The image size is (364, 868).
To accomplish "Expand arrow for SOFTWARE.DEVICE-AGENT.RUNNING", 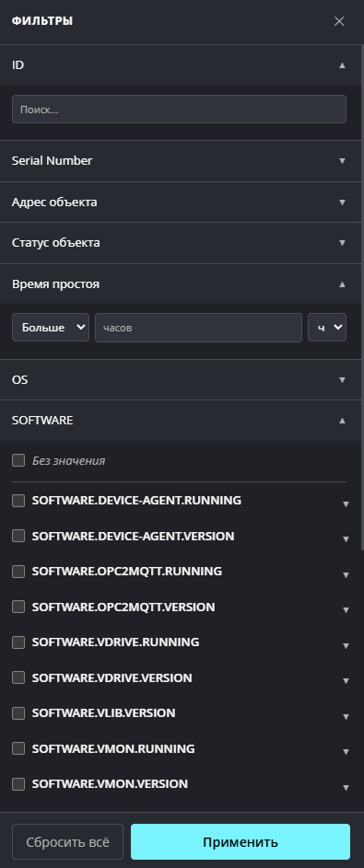I will pos(346,504).
